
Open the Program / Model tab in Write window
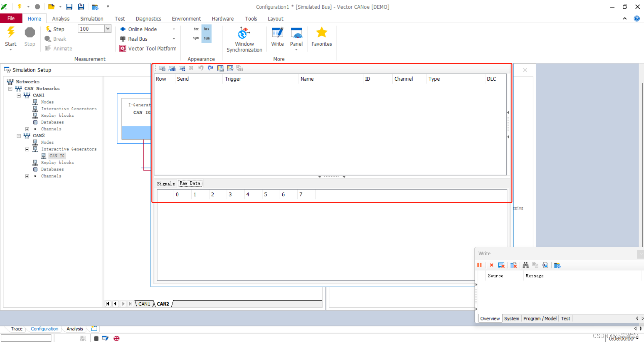pos(540,318)
